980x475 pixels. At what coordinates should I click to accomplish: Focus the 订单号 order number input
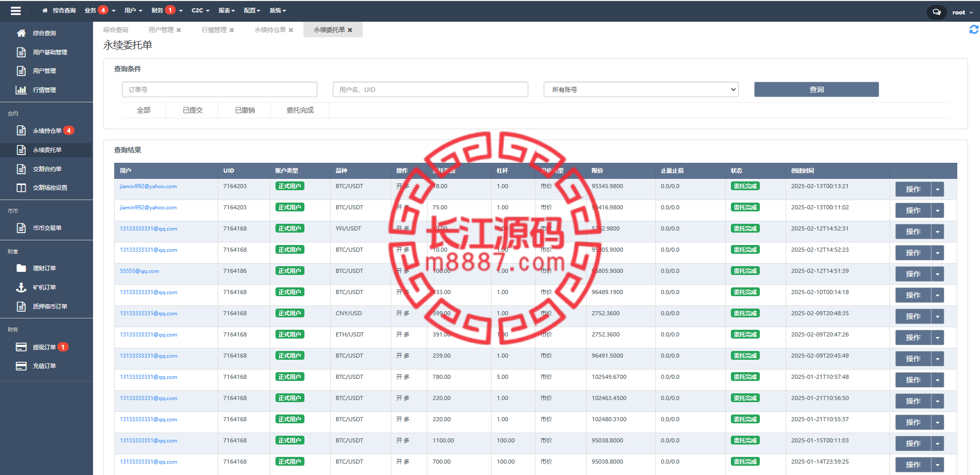click(x=220, y=89)
